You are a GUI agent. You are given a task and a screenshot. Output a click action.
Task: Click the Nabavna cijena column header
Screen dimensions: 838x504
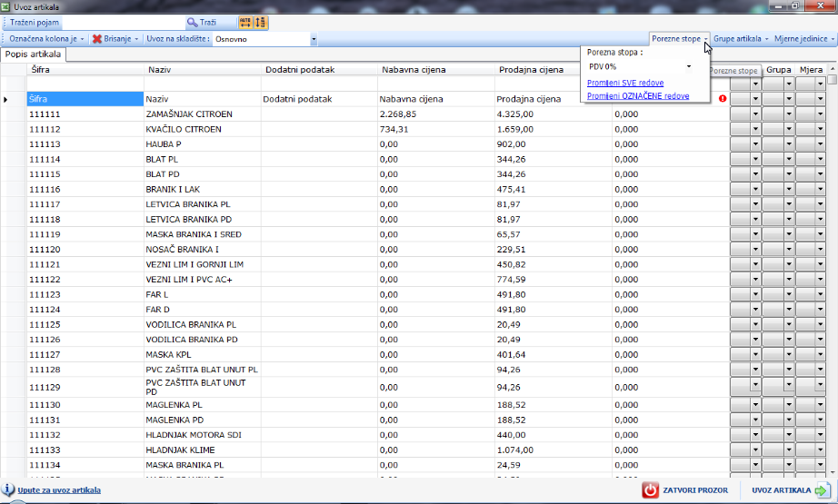click(436, 70)
